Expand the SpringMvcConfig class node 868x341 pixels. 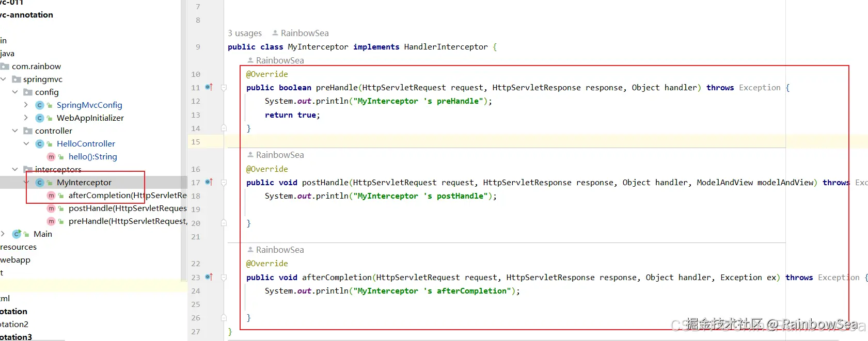pyautogui.click(x=26, y=105)
